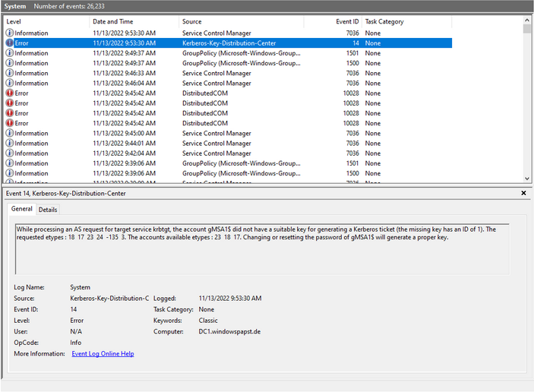Click the error icon of Kerberos-Key-Distribution-Center event
The height and width of the screenshot is (392, 534).
[x=10, y=43]
